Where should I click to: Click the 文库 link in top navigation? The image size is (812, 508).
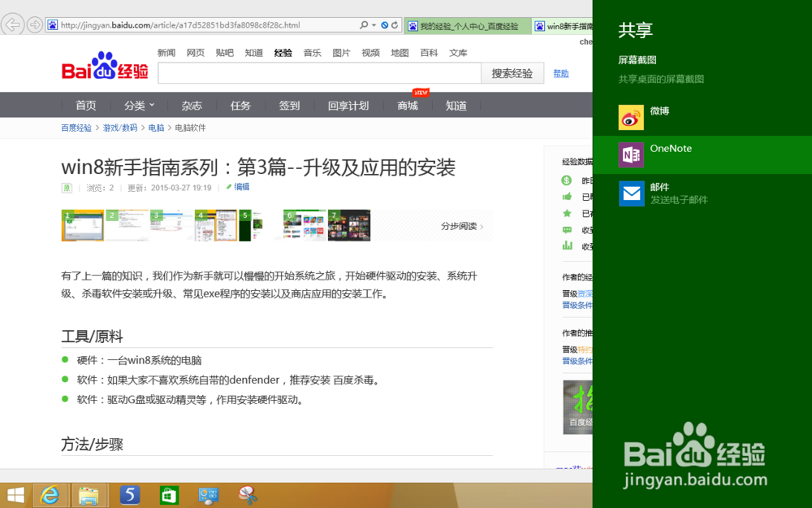point(458,53)
